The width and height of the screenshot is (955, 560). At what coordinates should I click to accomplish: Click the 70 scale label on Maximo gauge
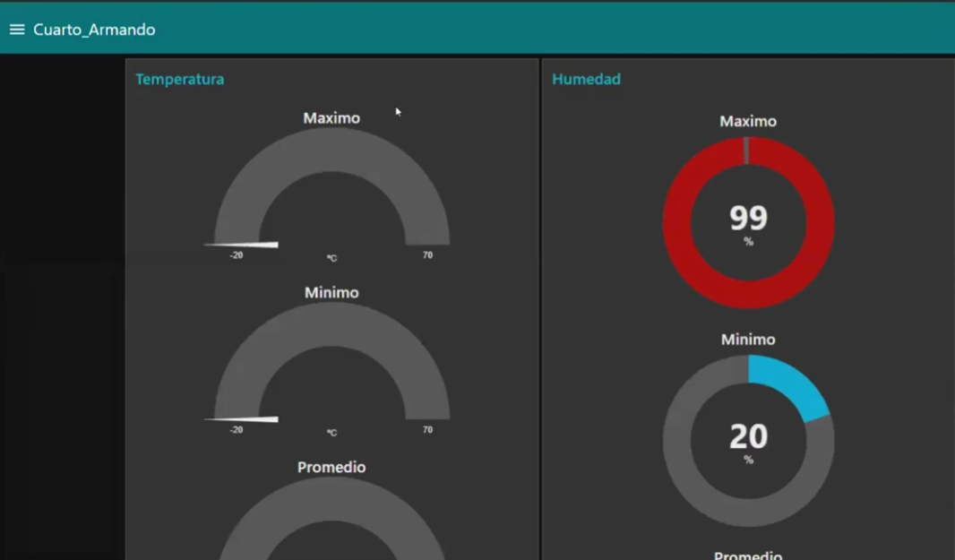click(x=427, y=255)
